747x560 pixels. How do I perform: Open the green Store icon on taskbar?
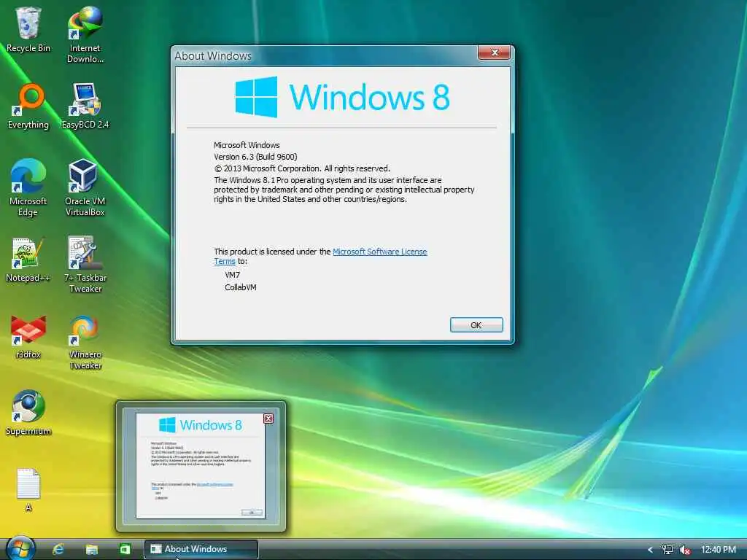click(x=125, y=549)
